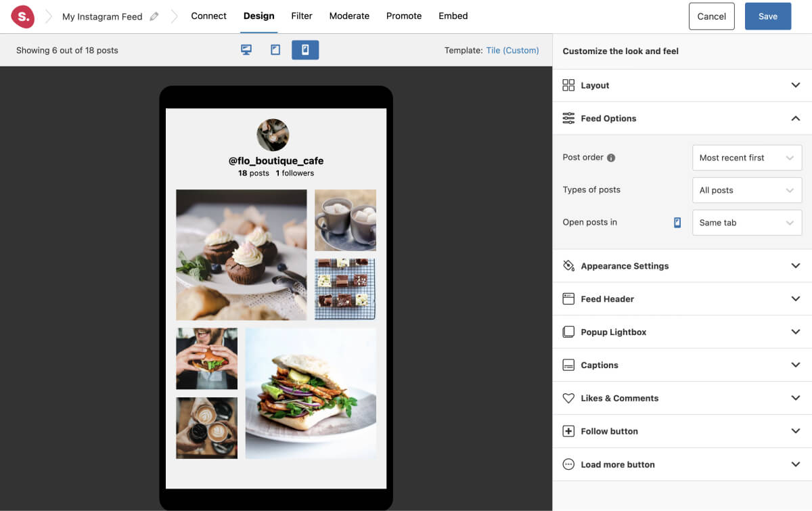Open the brownies on rack photo
812x511 pixels.
point(345,289)
